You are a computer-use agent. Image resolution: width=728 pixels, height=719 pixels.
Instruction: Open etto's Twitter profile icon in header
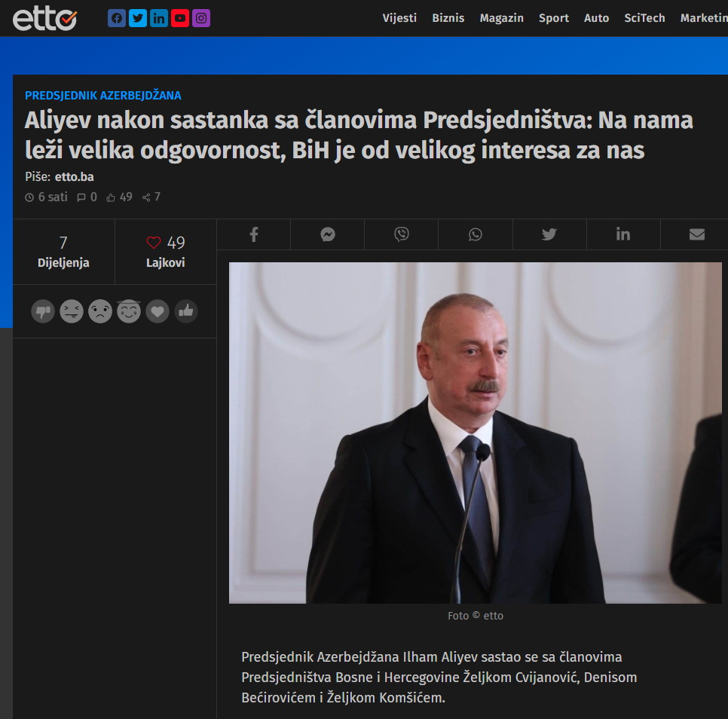137,18
